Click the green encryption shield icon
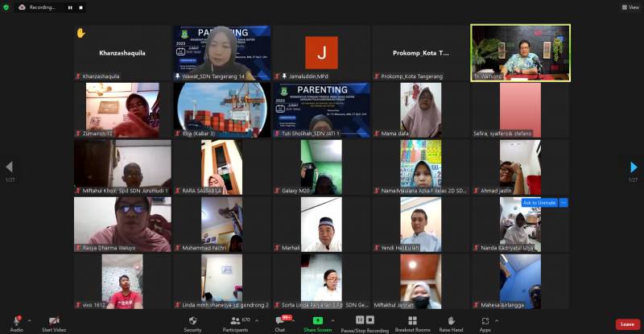The width and height of the screenshot is (644, 334). click(6, 6)
